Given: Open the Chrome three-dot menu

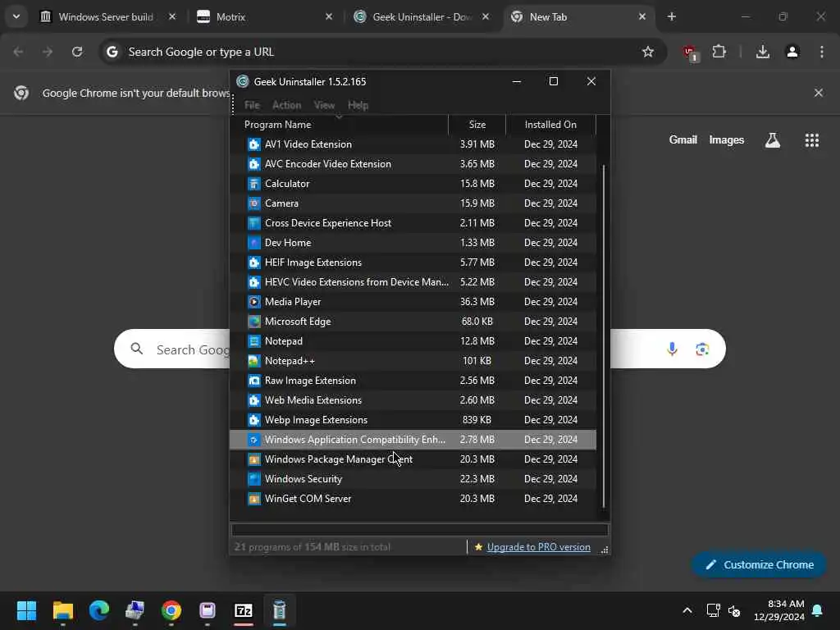Looking at the screenshot, I should pos(821,52).
